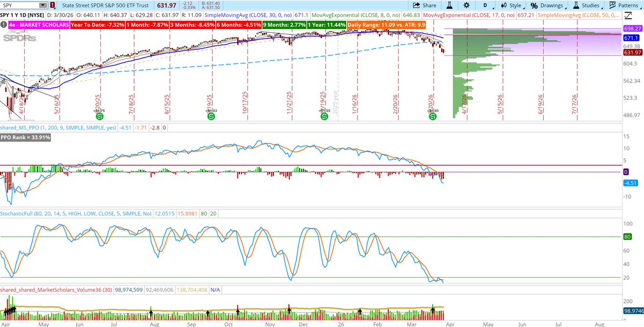Click the PPO Rank = 33.91% label
The image size is (644, 327).
(26, 137)
